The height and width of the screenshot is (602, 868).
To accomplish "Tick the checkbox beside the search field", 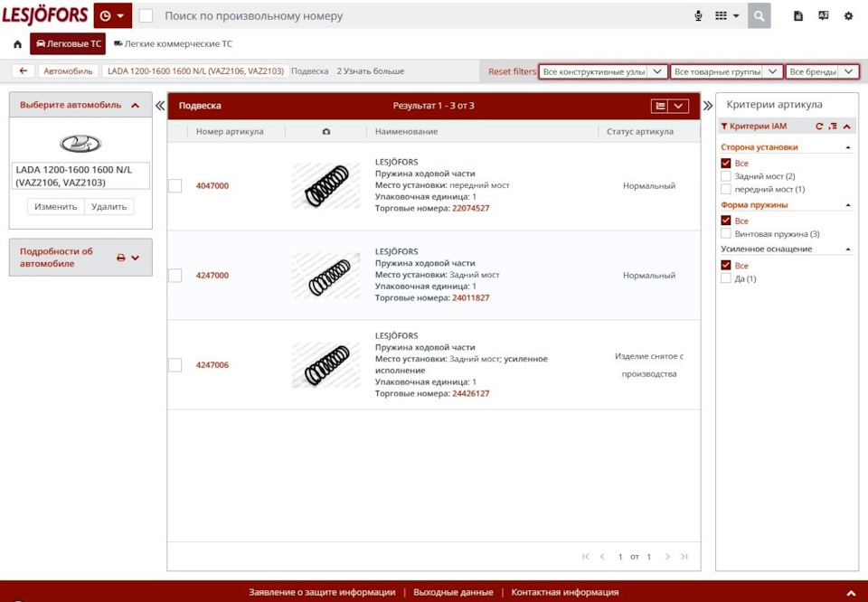I will click(146, 16).
